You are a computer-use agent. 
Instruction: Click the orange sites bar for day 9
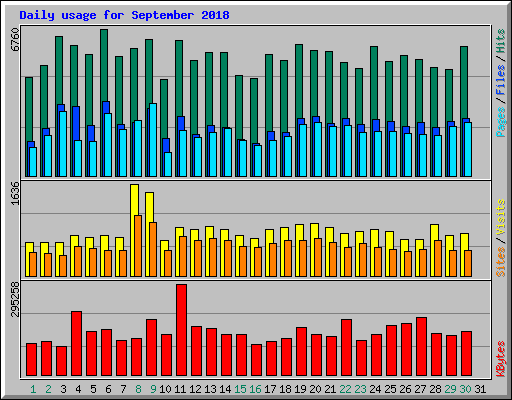[x=153, y=249]
